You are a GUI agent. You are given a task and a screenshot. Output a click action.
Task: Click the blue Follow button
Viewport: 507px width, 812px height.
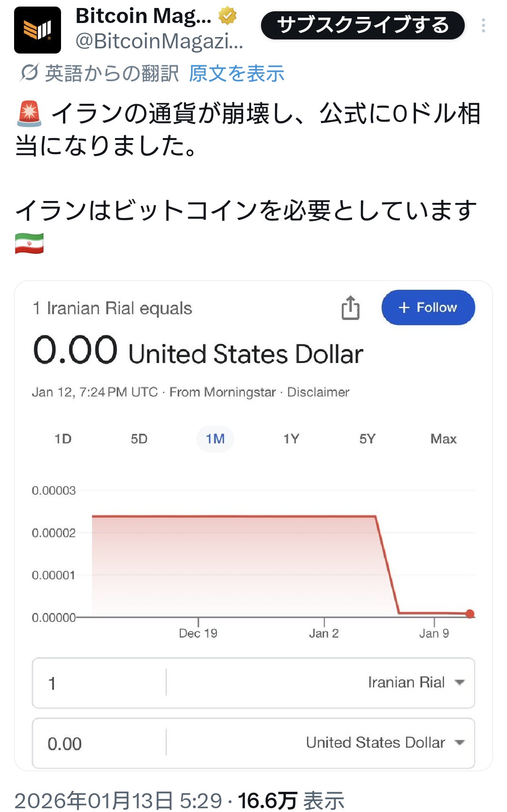pos(428,308)
